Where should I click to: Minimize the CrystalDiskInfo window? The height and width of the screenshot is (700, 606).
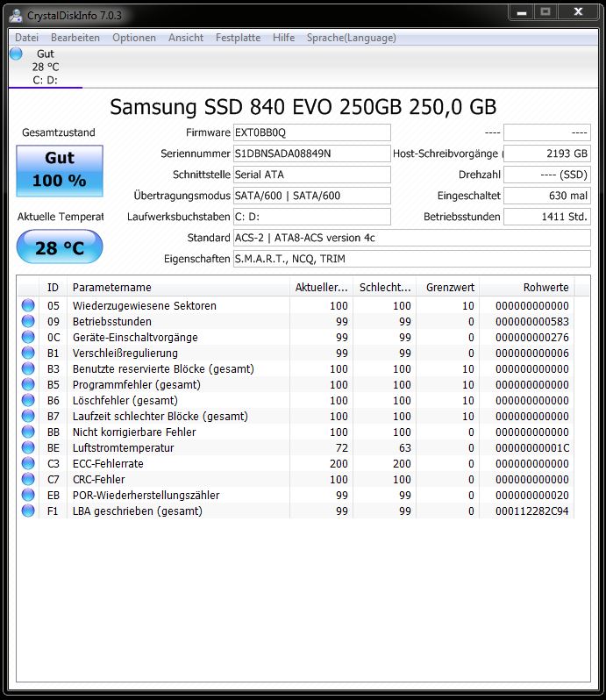[521, 12]
